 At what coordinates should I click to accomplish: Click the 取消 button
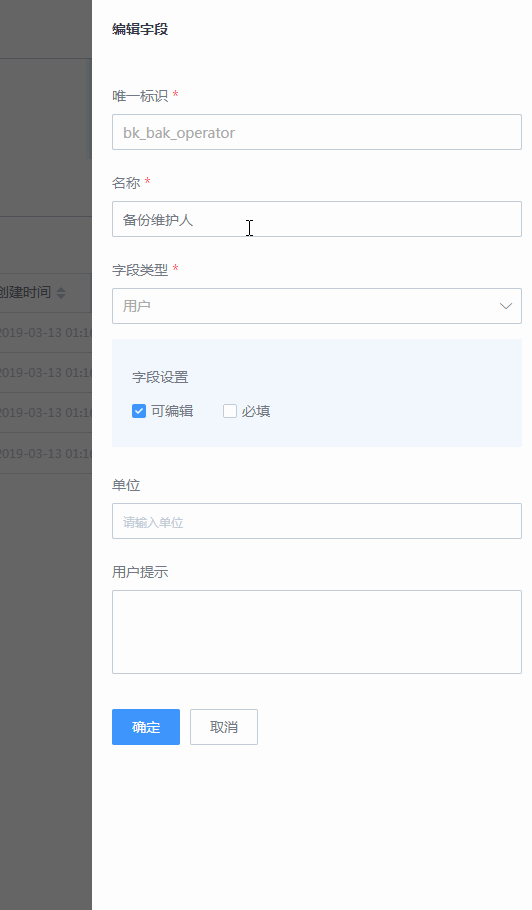pos(224,727)
